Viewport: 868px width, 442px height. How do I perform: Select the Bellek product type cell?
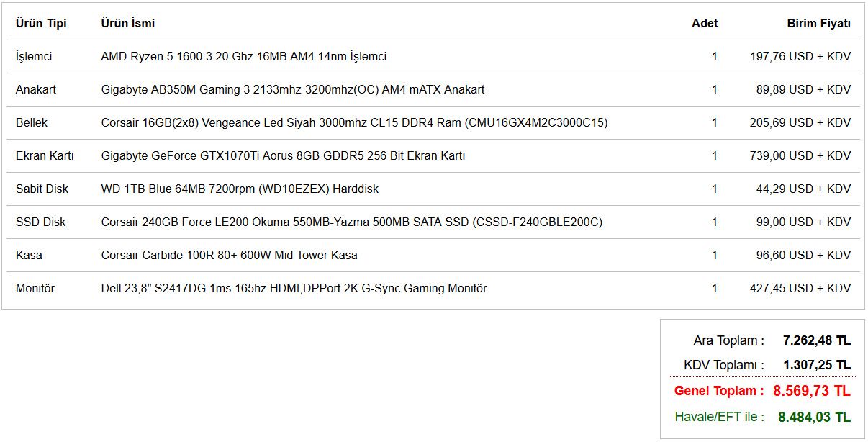pyautogui.click(x=32, y=122)
